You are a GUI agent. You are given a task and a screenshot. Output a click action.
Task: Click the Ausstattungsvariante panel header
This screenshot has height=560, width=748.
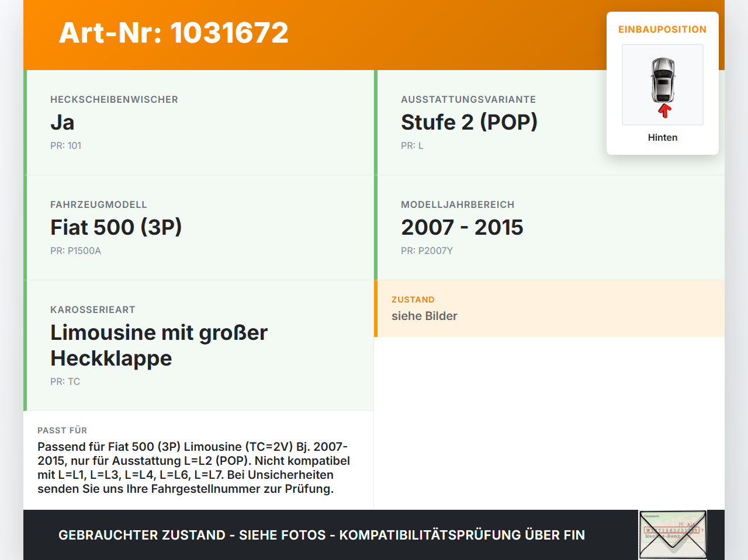point(468,99)
